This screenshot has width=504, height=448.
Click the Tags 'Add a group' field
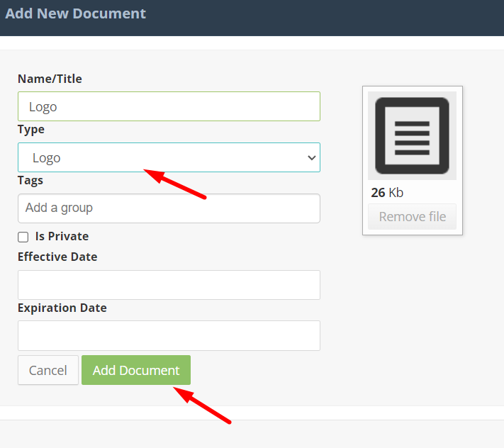(x=169, y=208)
